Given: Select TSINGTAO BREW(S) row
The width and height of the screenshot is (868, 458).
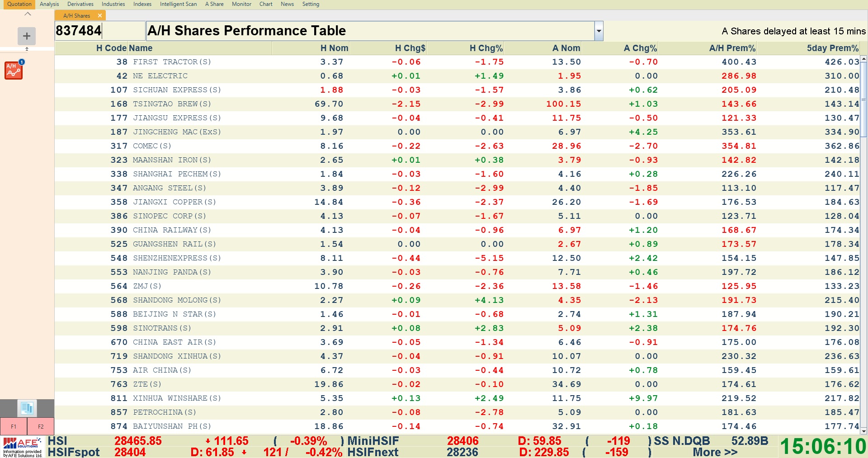Looking at the screenshot, I should pyautogui.click(x=457, y=104).
